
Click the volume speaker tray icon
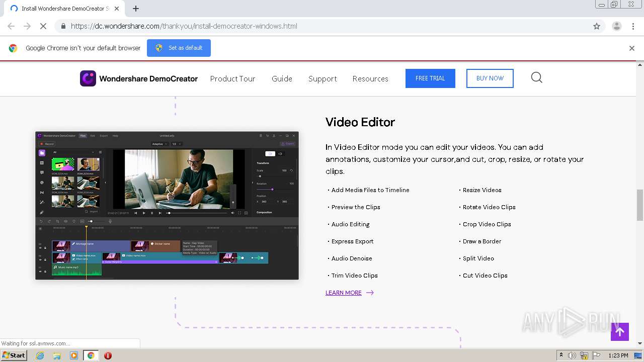[572, 355]
